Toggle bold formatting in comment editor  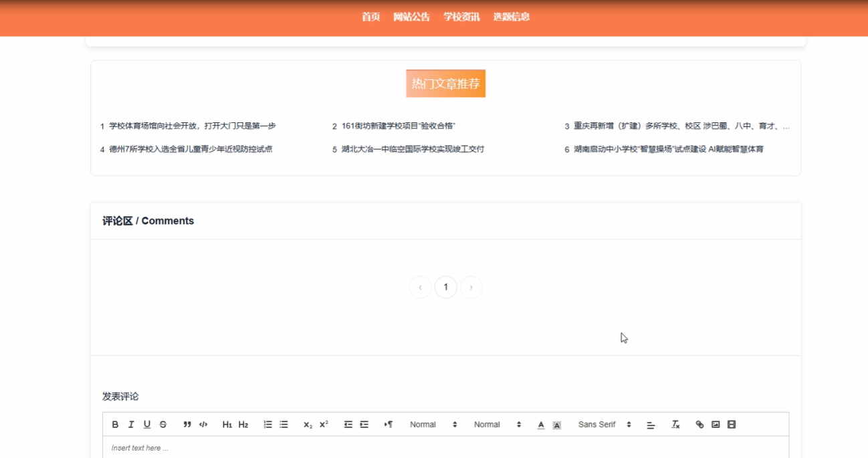click(115, 425)
